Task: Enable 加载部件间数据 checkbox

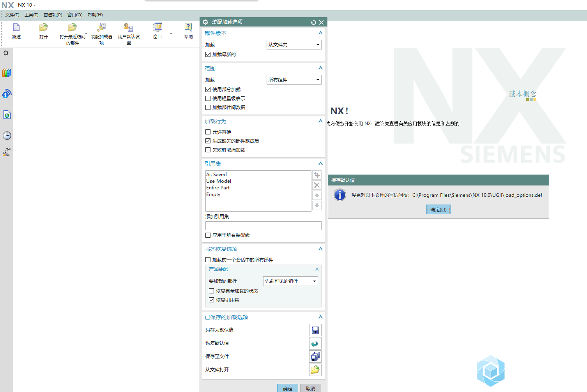Action: (208, 108)
